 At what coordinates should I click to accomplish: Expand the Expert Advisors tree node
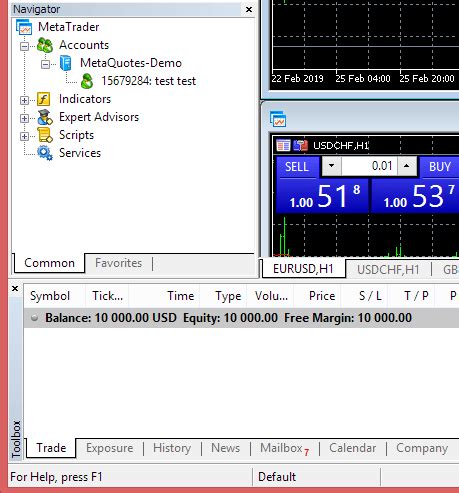click(24, 118)
